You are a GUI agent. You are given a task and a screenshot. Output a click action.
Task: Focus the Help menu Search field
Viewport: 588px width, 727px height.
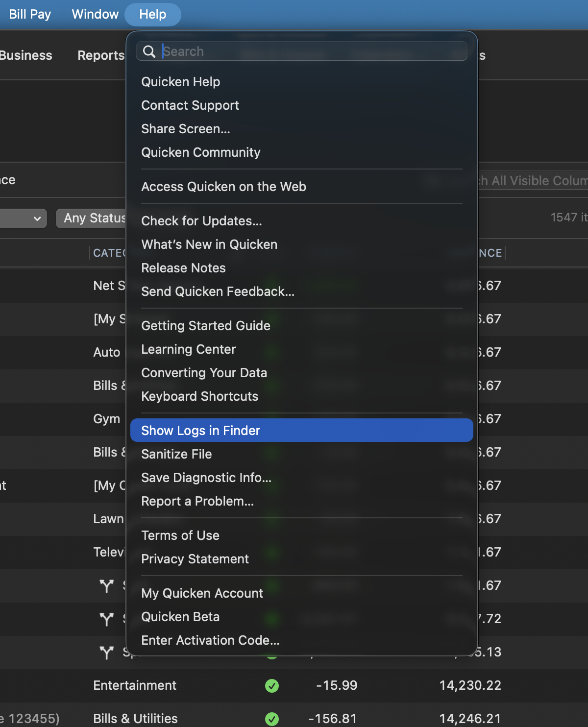302,51
